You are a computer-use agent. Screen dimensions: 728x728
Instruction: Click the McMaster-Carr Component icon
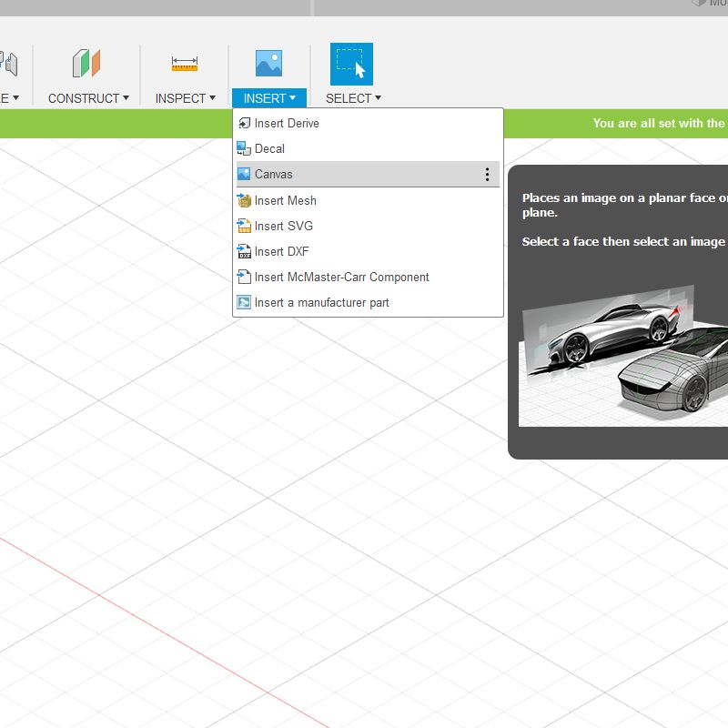244,278
